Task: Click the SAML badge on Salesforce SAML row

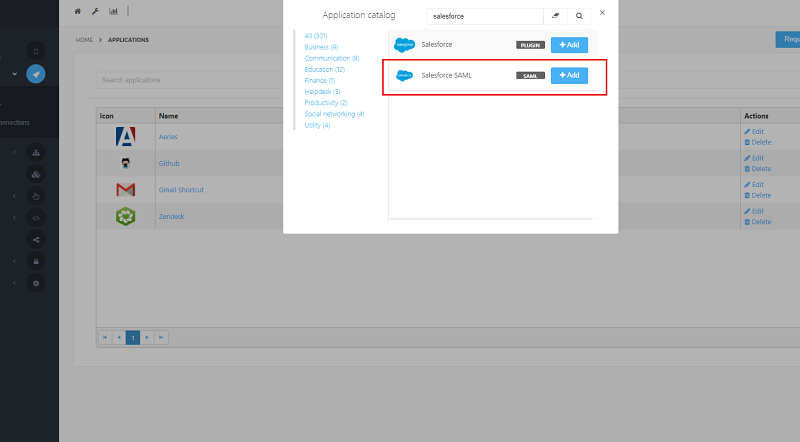Action: point(531,76)
